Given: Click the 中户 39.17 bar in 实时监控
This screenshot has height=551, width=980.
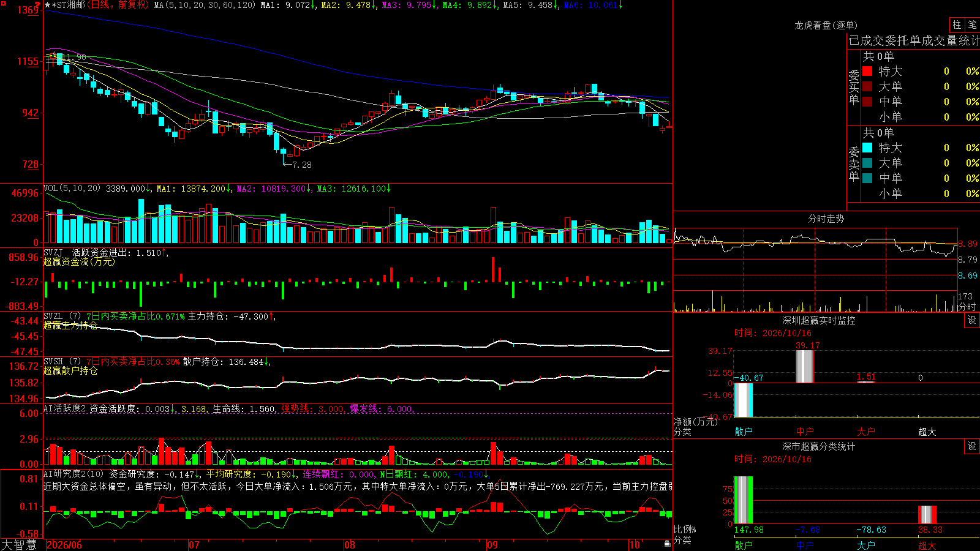Looking at the screenshot, I should [805, 366].
